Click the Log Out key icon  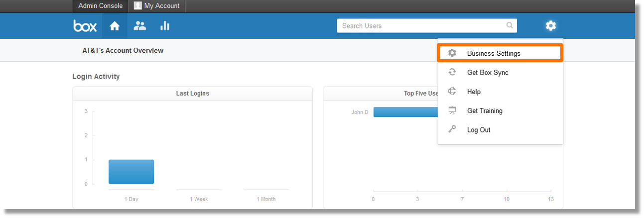tap(452, 129)
